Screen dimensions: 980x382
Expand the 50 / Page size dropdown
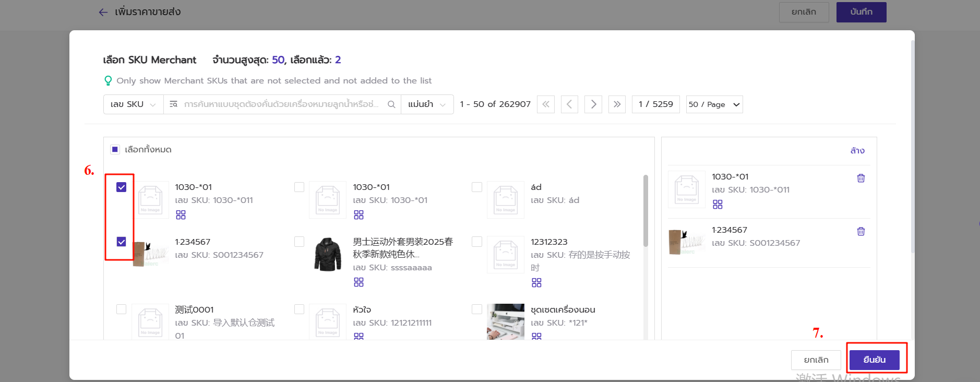(x=714, y=104)
